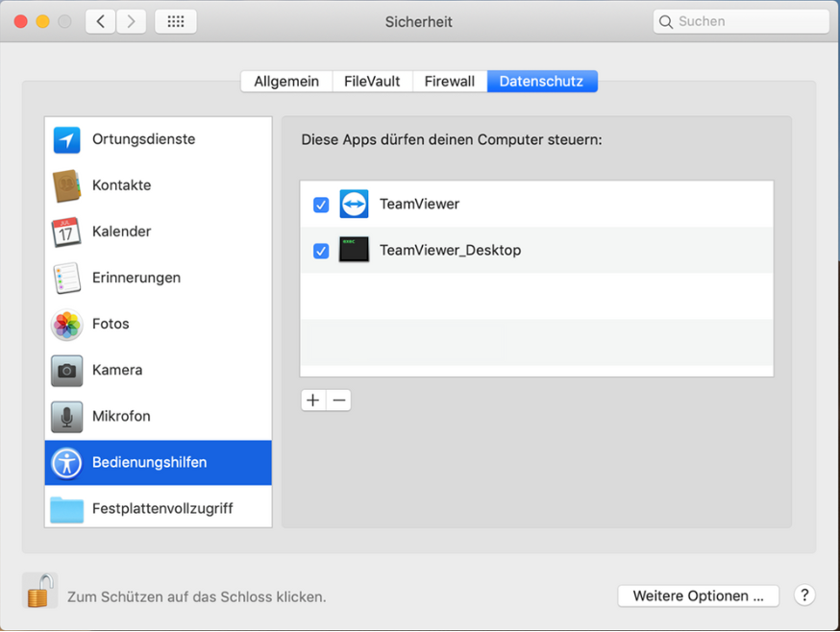Click the Weitere Optionen button
840x632 pixels.
(698, 596)
